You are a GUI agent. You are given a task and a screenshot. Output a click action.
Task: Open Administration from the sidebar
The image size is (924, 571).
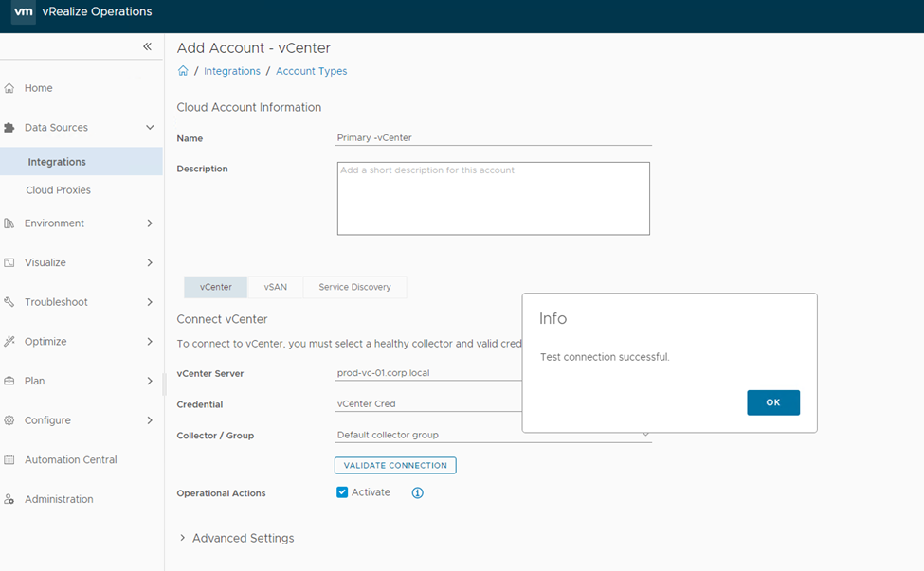pyautogui.click(x=59, y=499)
